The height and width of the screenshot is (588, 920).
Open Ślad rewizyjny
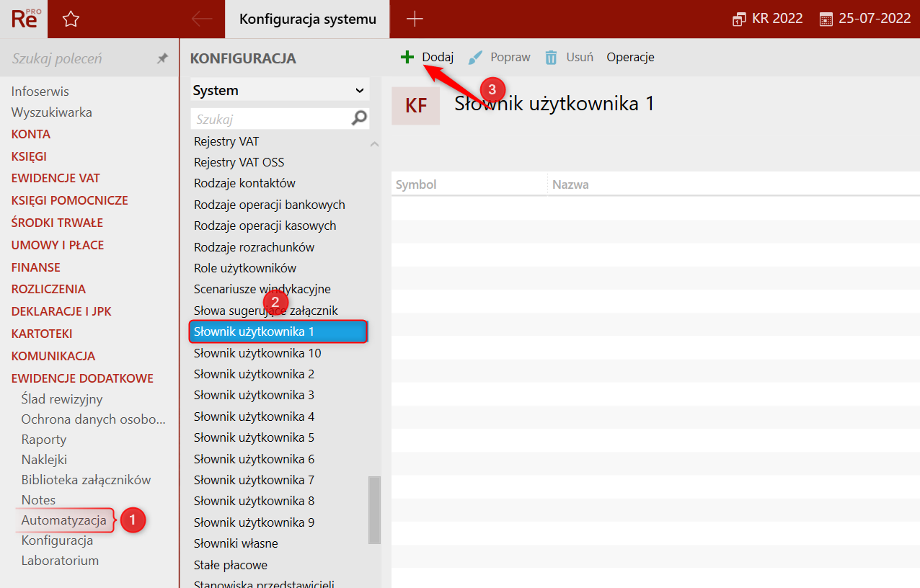pos(62,399)
